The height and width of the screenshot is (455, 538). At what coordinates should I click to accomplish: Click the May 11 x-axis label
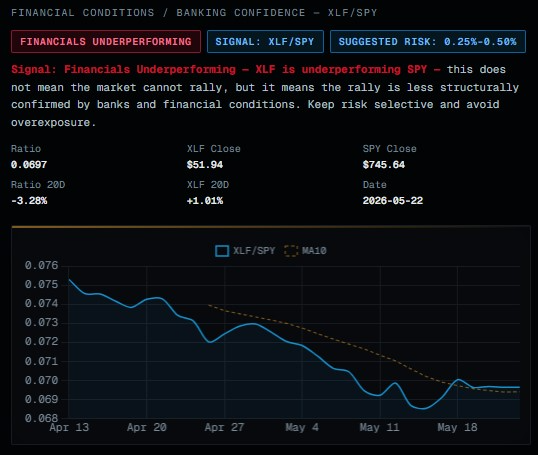pos(379,427)
